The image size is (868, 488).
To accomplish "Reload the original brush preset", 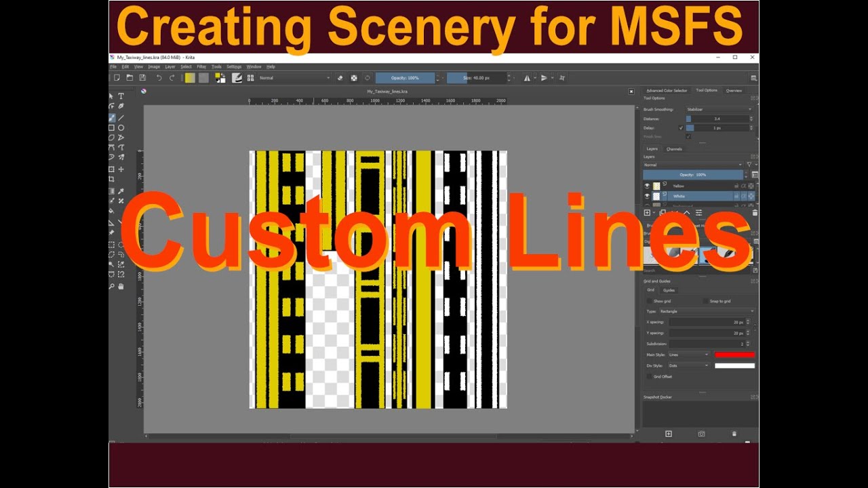I will tap(367, 78).
